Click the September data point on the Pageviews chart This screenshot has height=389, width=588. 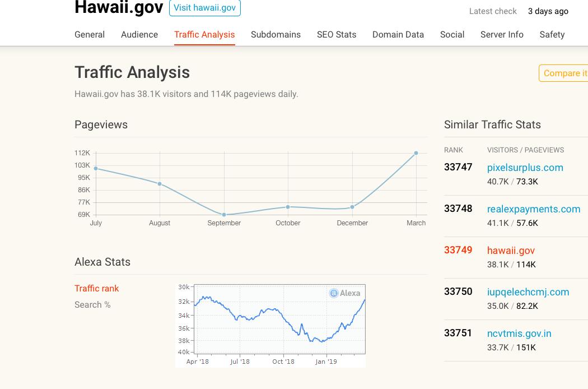(224, 215)
